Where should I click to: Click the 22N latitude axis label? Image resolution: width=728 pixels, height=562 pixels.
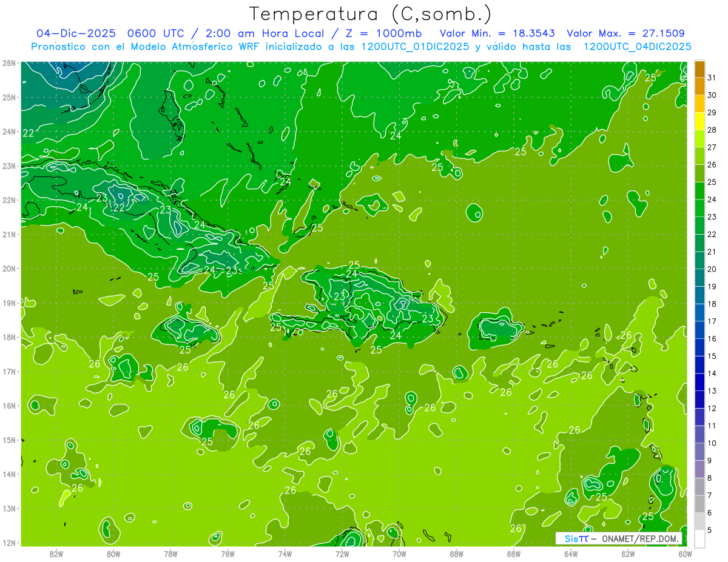click(x=9, y=200)
